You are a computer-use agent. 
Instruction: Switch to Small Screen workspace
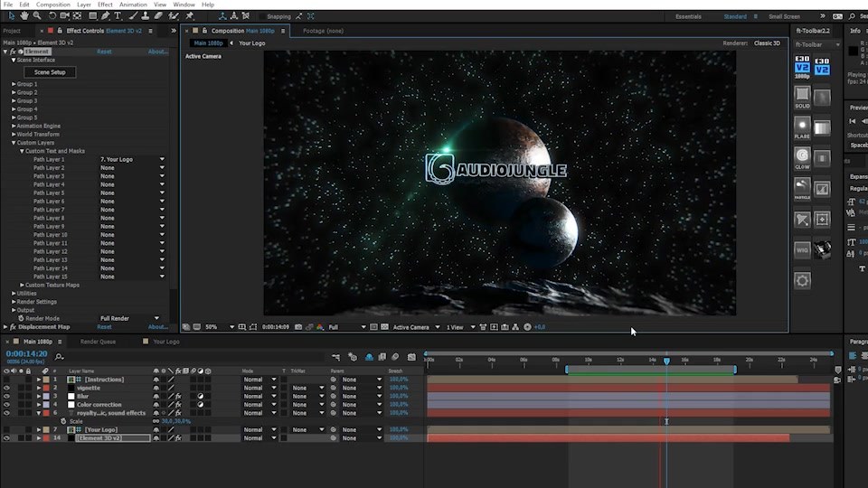coord(784,16)
